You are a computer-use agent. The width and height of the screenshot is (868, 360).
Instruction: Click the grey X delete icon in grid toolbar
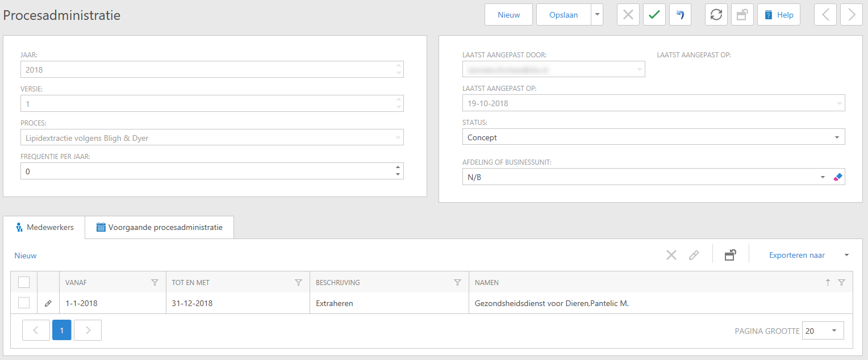(671, 256)
